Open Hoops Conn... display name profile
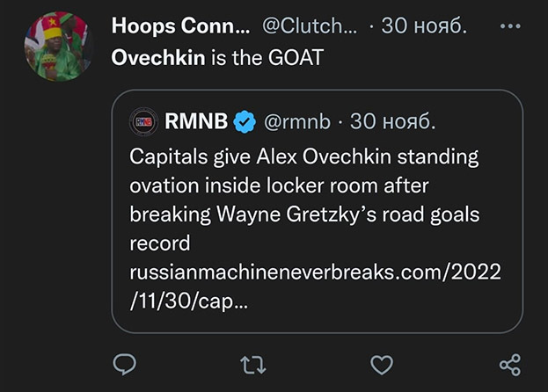This screenshot has width=548, height=392. point(180,26)
